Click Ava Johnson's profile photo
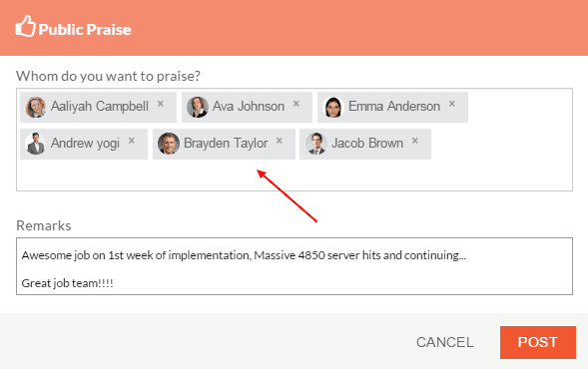This screenshot has width=588, height=369. [198, 107]
